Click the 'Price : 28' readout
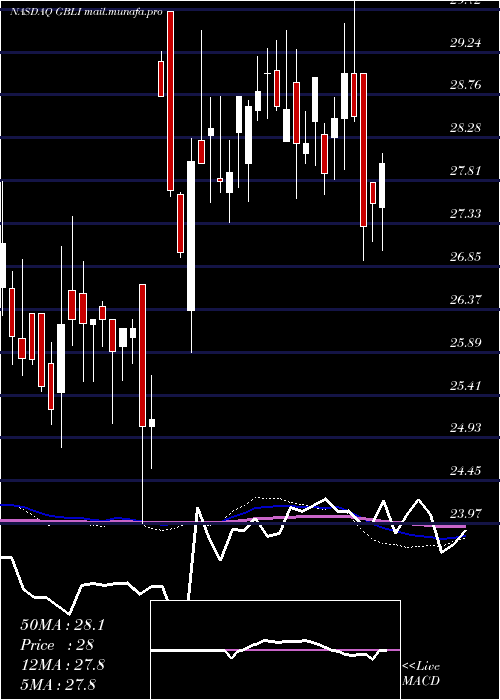Image resolution: width=500 pixels, height=700 pixels. pyautogui.click(x=57, y=645)
